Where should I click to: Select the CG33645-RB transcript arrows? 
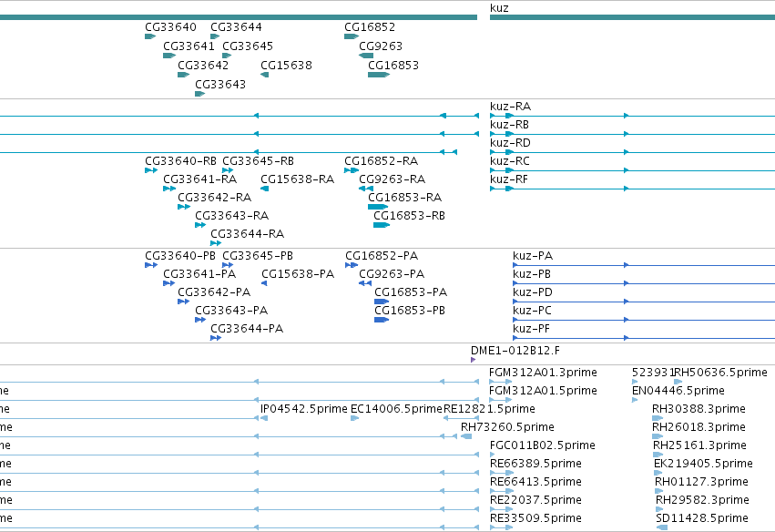point(228,170)
